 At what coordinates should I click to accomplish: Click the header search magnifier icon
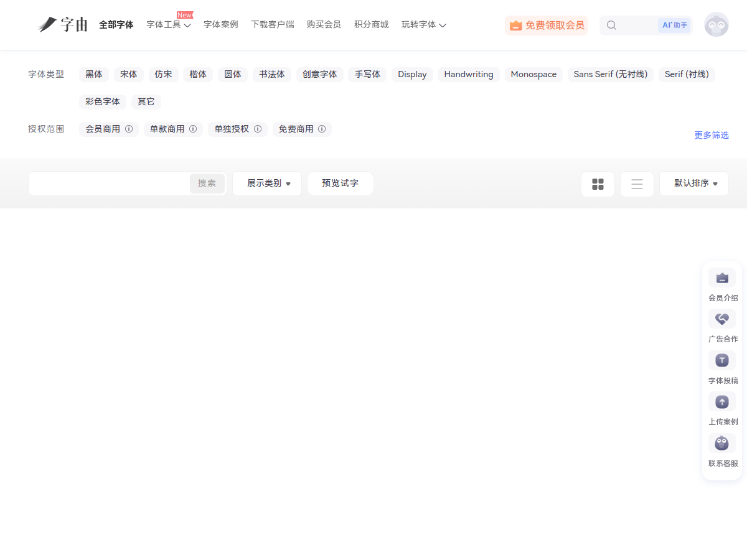click(611, 26)
